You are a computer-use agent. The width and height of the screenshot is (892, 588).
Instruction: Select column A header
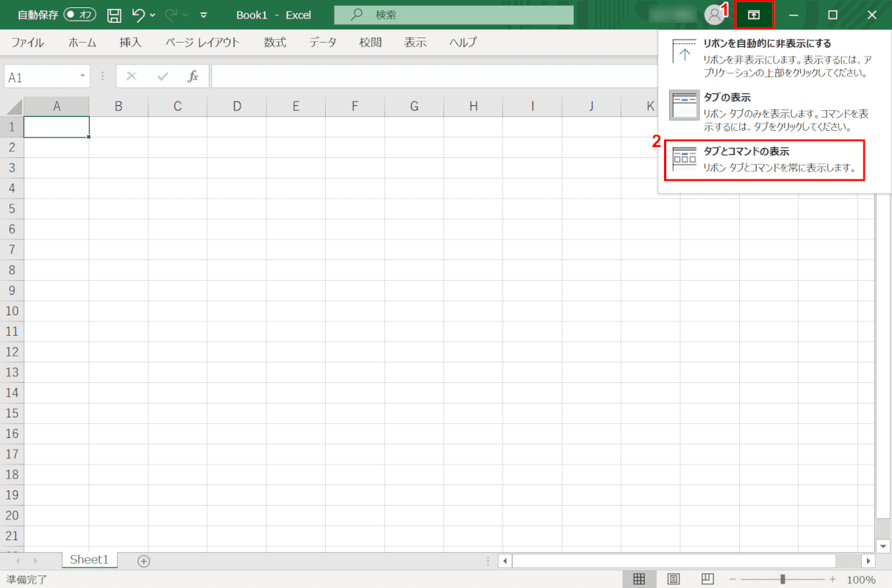(x=57, y=107)
